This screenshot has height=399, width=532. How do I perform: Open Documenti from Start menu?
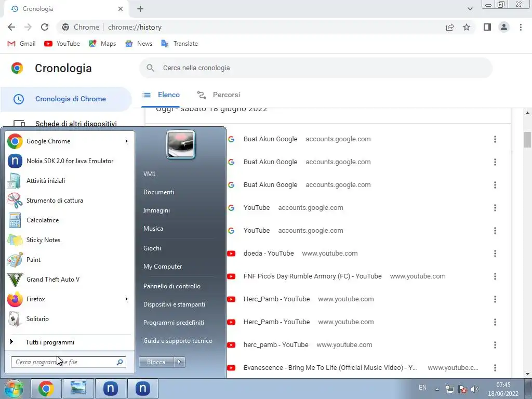[158, 192]
